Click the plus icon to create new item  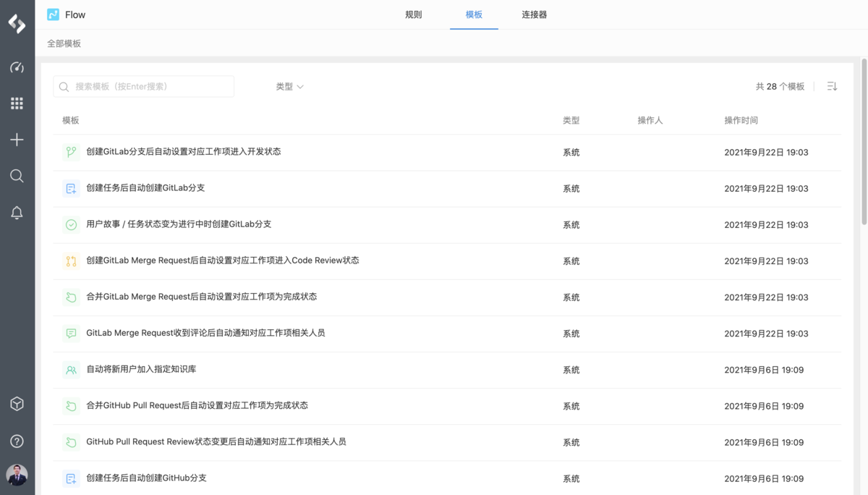pyautogui.click(x=17, y=140)
